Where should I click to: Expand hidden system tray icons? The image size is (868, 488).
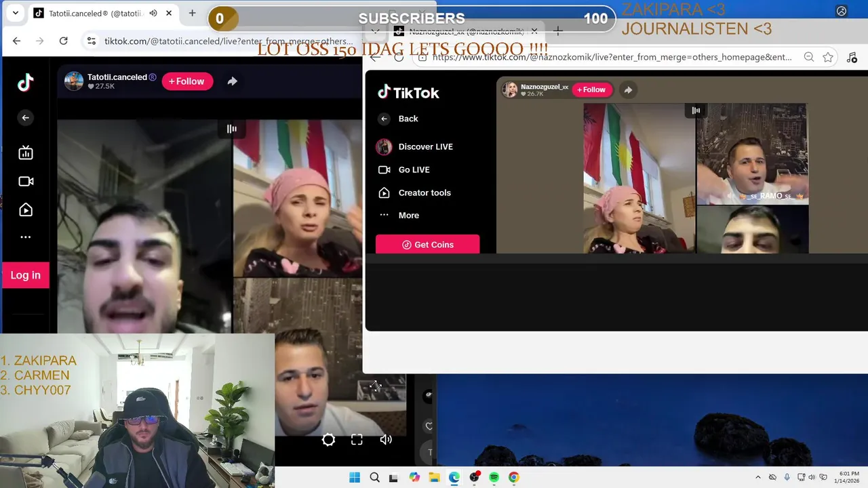tap(758, 477)
